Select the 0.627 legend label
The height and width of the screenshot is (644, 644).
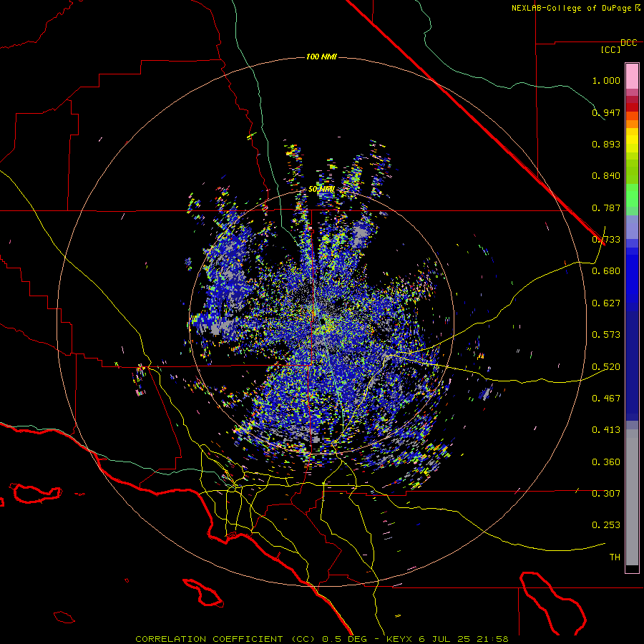[x=606, y=303]
